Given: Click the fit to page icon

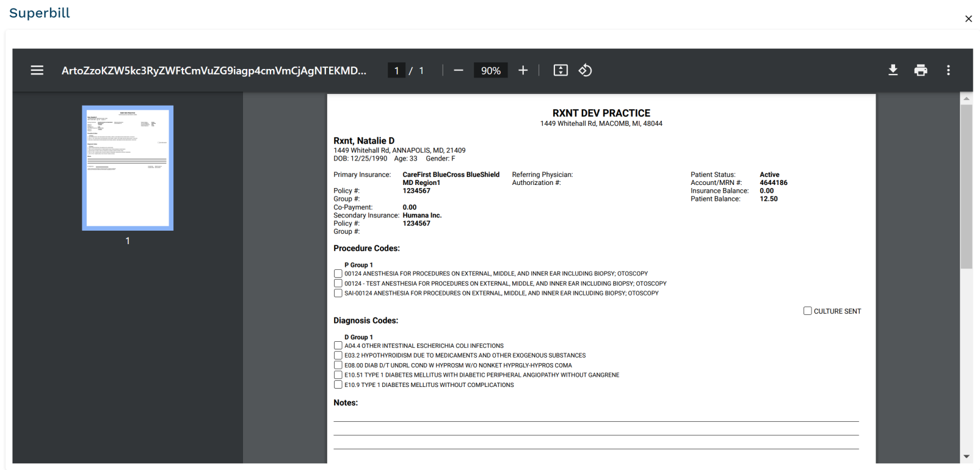Looking at the screenshot, I should point(561,70).
